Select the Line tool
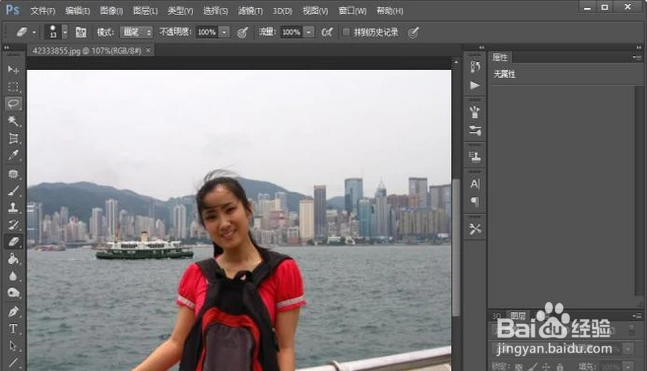 13,362
